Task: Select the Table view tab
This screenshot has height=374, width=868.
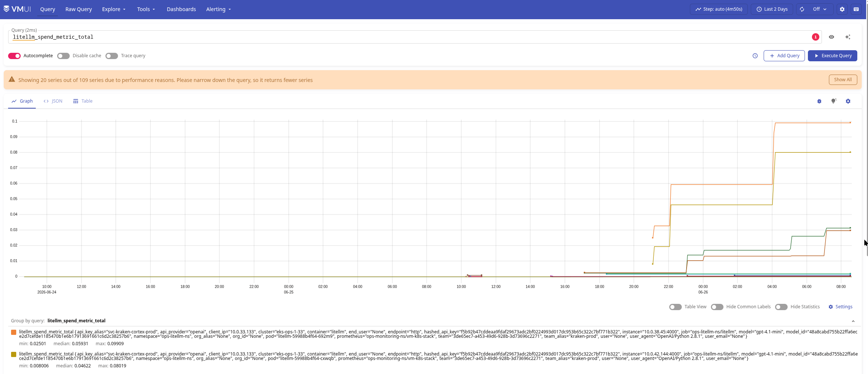Action: pyautogui.click(x=83, y=101)
